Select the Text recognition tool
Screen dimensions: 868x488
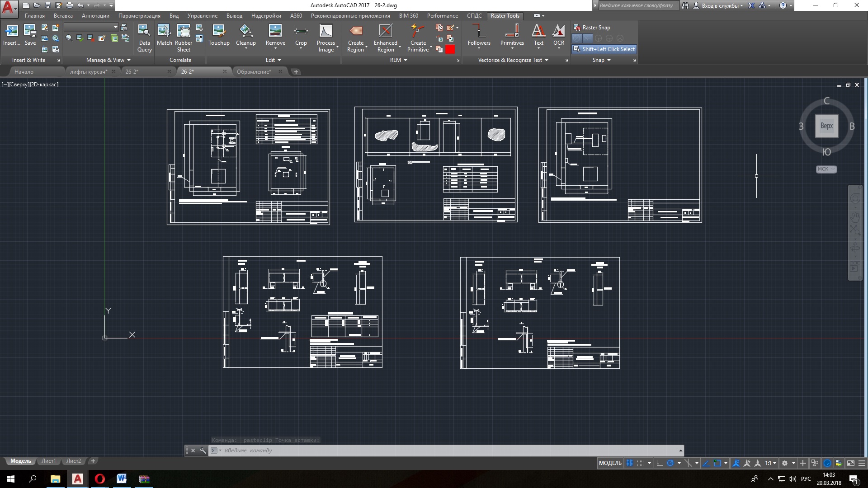[538, 36]
